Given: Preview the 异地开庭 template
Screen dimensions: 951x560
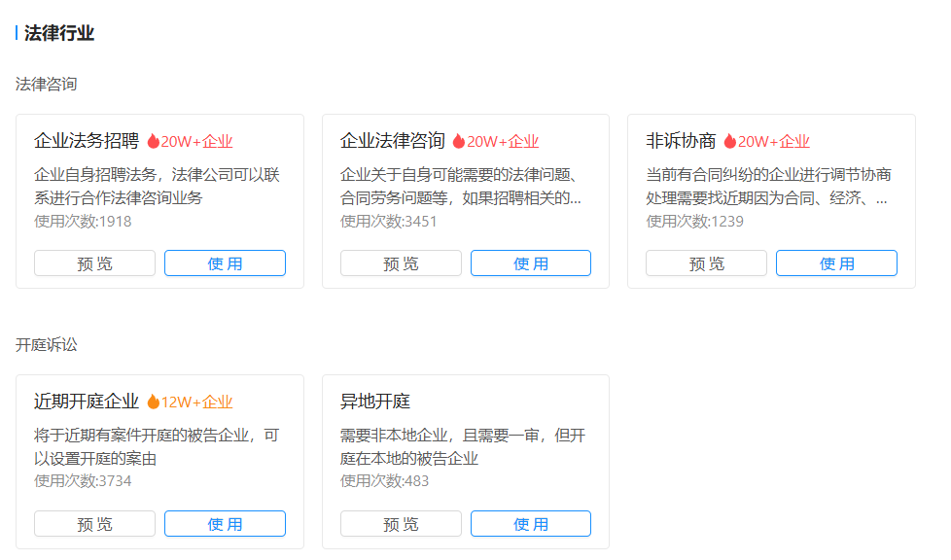Looking at the screenshot, I should [401, 524].
